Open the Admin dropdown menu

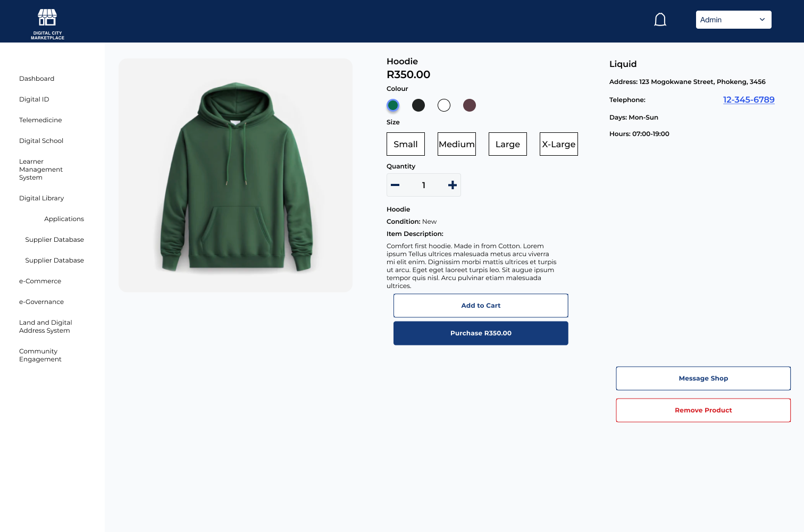pyautogui.click(x=733, y=20)
